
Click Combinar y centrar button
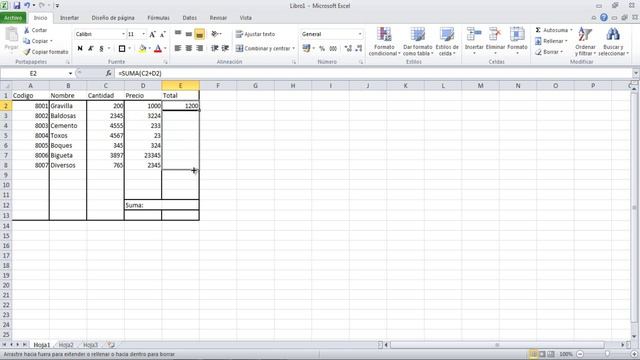(x=263, y=48)
